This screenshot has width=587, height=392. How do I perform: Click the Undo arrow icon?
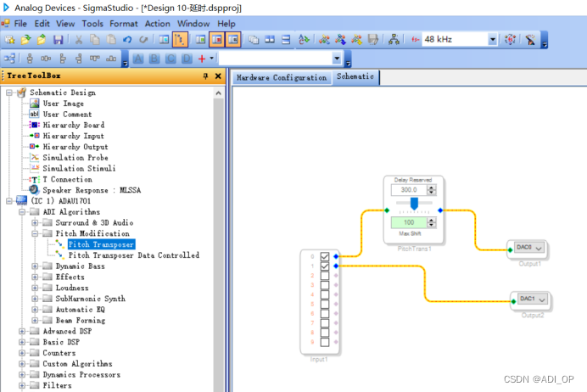[127, 39]
